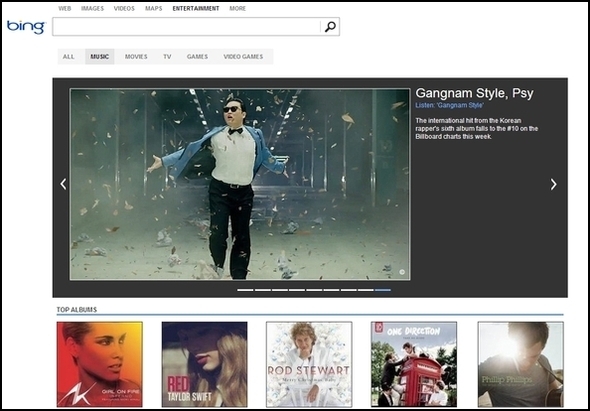Open Taylor Swift's Red album
The image size is (590, 411).
(205, 364)
